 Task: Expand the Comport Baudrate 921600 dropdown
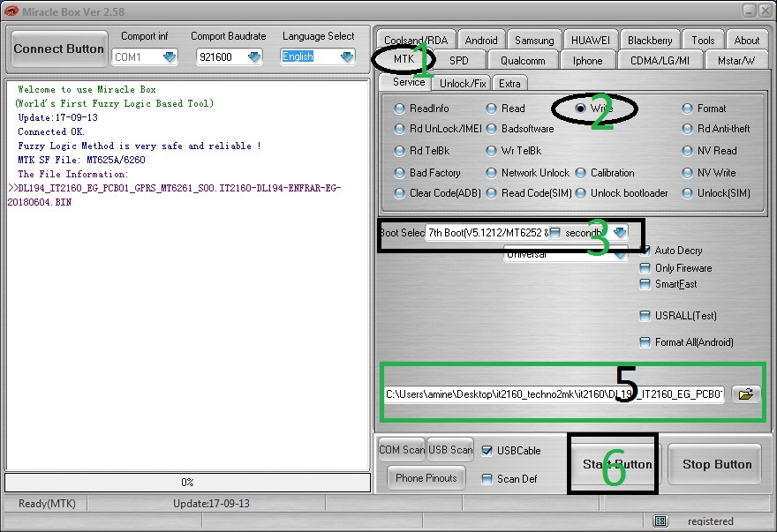click(254, 57)
